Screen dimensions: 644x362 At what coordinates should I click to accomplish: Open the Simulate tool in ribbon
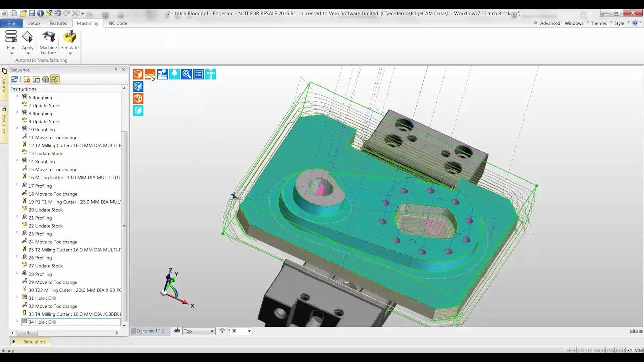(70, 42)
